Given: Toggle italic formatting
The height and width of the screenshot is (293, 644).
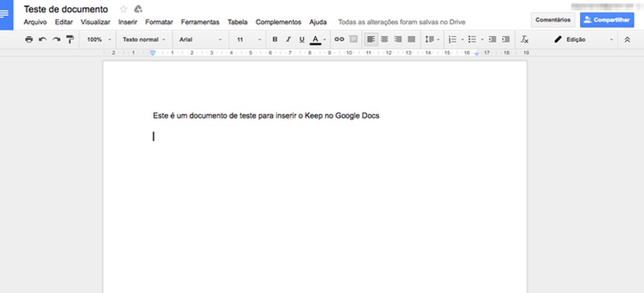Looking at the screenshot, I should 289,39.
